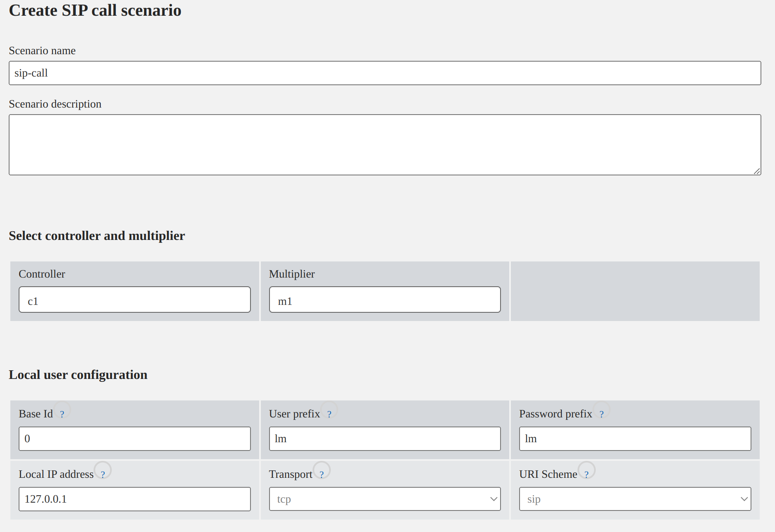Click the Password prefix input box
Viewport: 775px width, 532px height.
635,439
